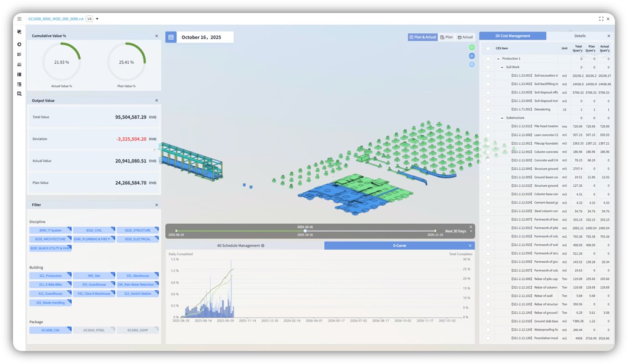The width and height of the screenshot is (628, 364).
Task: Close the Filter panel
Action: pos(157,205)
